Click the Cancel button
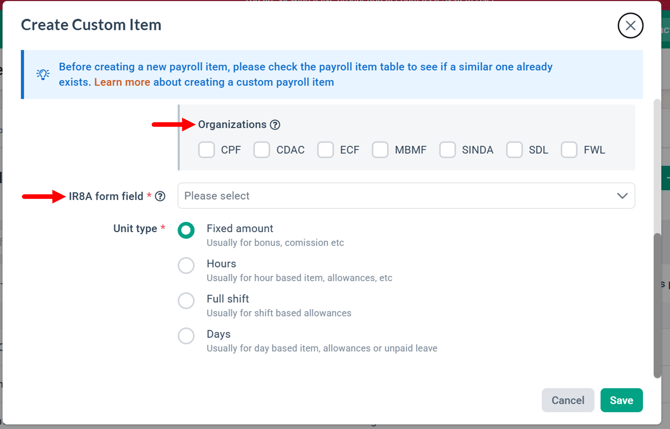The height and width of the screenshot is (429, 670). coord(568,400)
